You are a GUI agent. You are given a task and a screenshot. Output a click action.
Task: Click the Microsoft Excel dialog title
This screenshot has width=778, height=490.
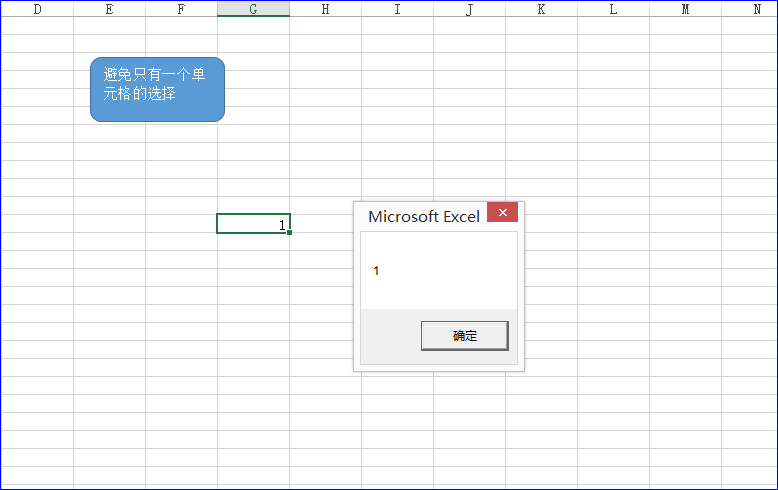pyautogui.click(x=424, y=216)
